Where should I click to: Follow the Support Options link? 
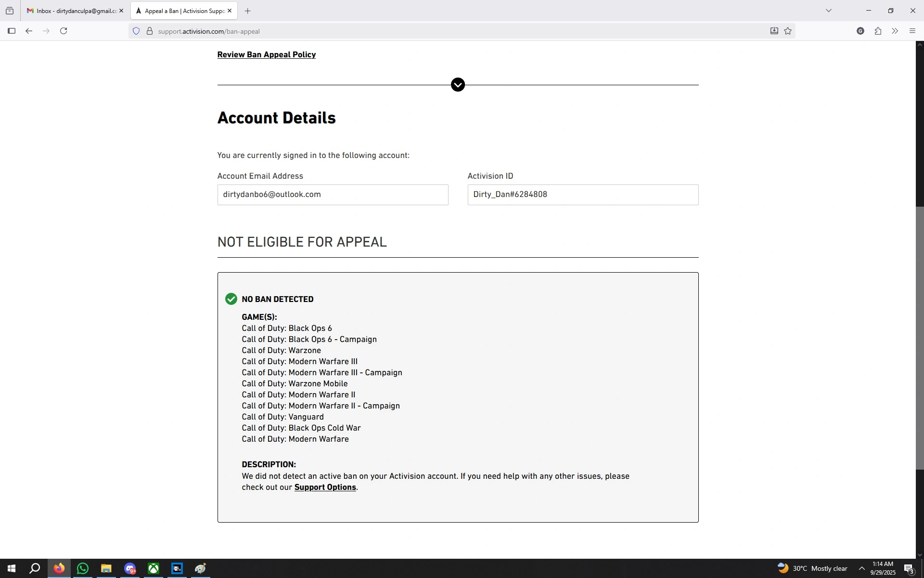325,487
